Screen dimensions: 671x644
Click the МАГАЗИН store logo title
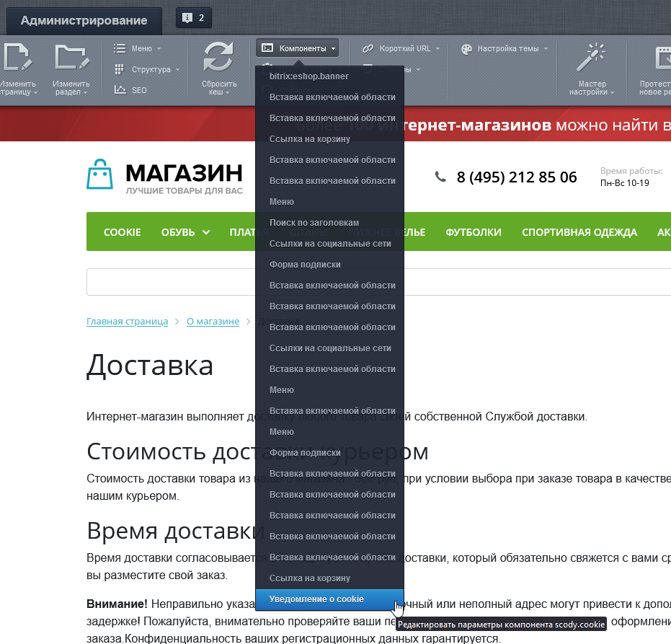(184, 173)
